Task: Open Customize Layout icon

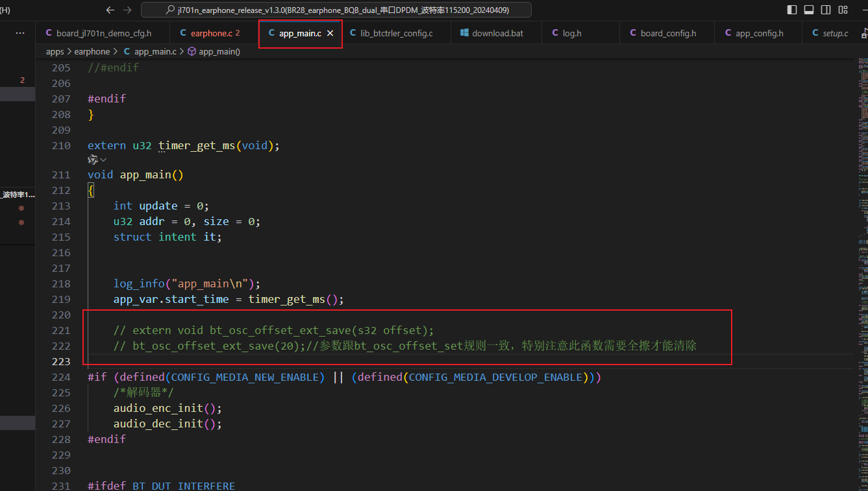Action: pyautogui.click(x=843, y=10)
